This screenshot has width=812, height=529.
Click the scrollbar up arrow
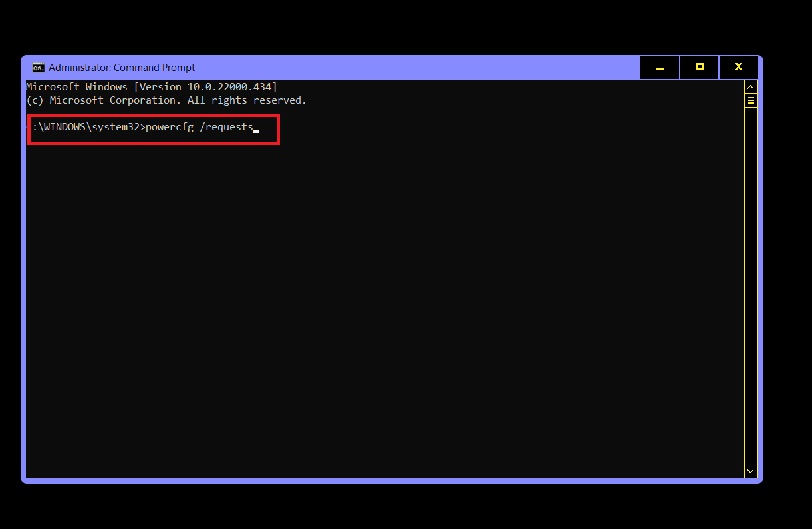pyautogui.click(x=751, y=87)
